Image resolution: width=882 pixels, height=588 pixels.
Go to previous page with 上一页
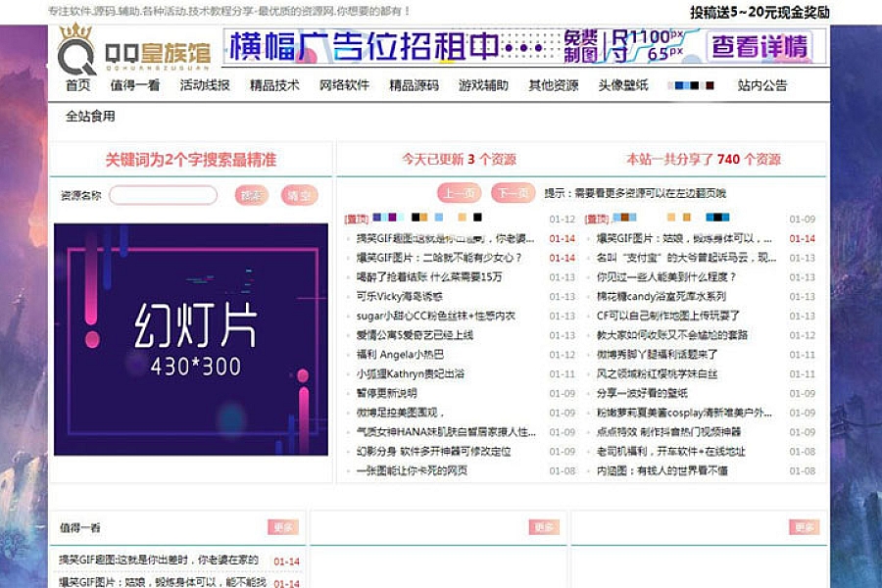(x=459, y=193)
